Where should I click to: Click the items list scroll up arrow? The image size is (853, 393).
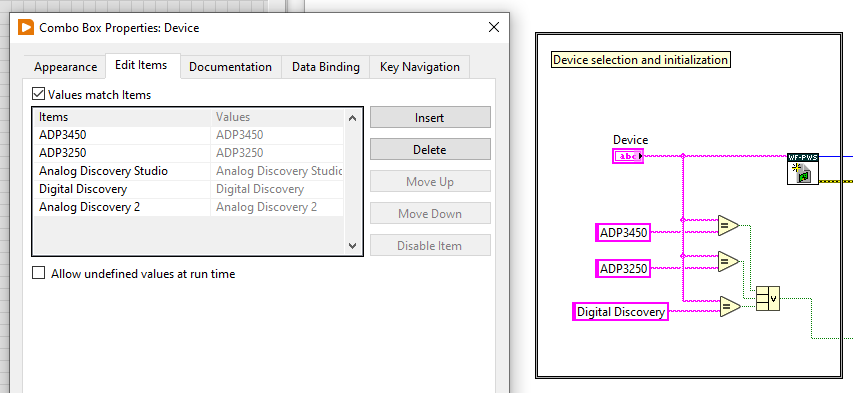pos(352,118)
